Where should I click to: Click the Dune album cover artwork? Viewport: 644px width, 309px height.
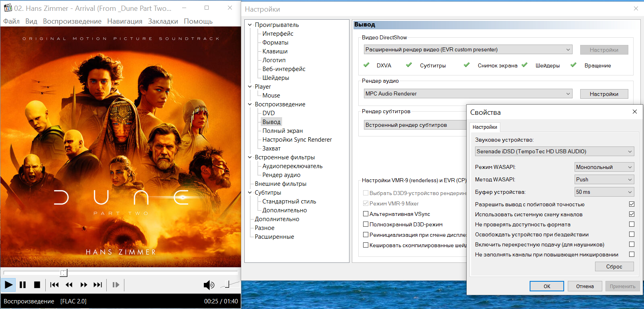coord(121,147)
